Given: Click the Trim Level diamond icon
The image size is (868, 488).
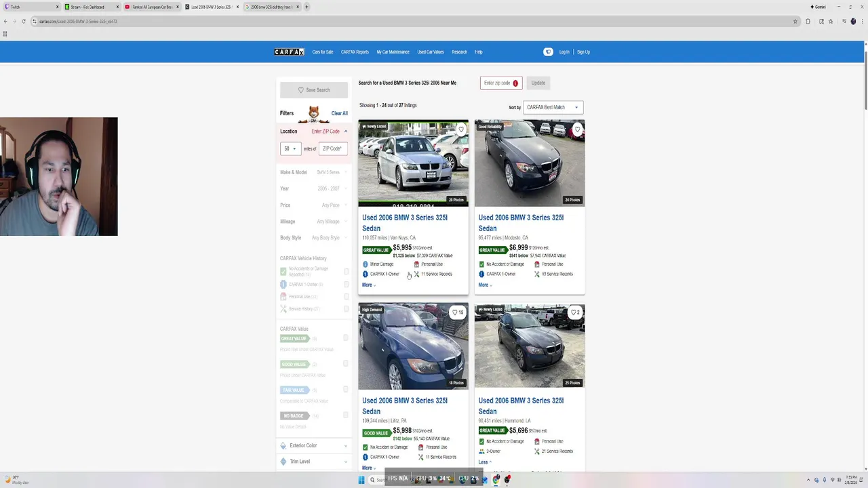Looking at the screenshot, I should click(x=283, y=462).
